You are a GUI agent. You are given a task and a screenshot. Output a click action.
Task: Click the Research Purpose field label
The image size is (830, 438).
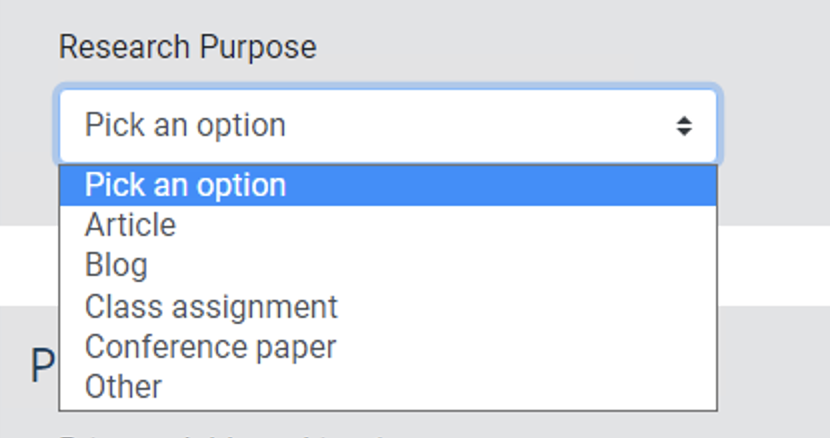coord(187,47)
